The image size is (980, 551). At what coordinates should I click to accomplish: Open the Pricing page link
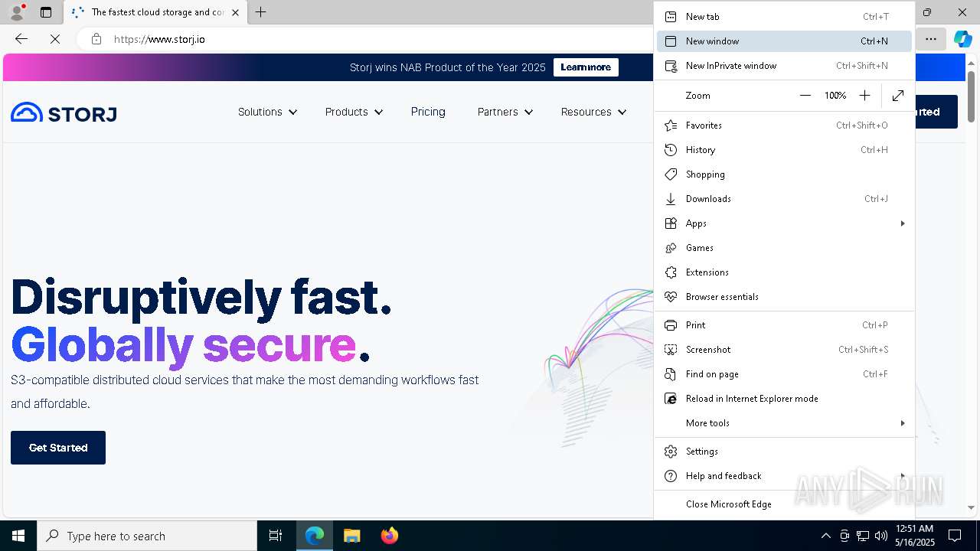(428, 112)
